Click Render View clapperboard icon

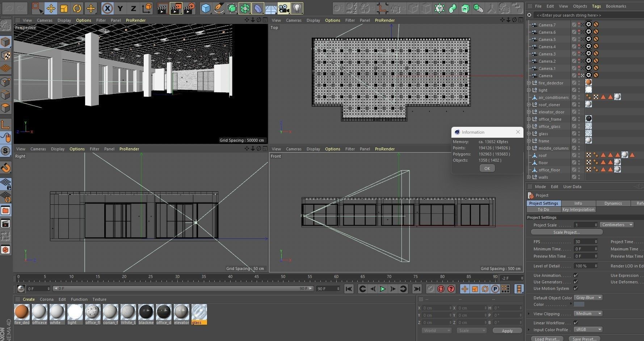[x=163, y=8]
